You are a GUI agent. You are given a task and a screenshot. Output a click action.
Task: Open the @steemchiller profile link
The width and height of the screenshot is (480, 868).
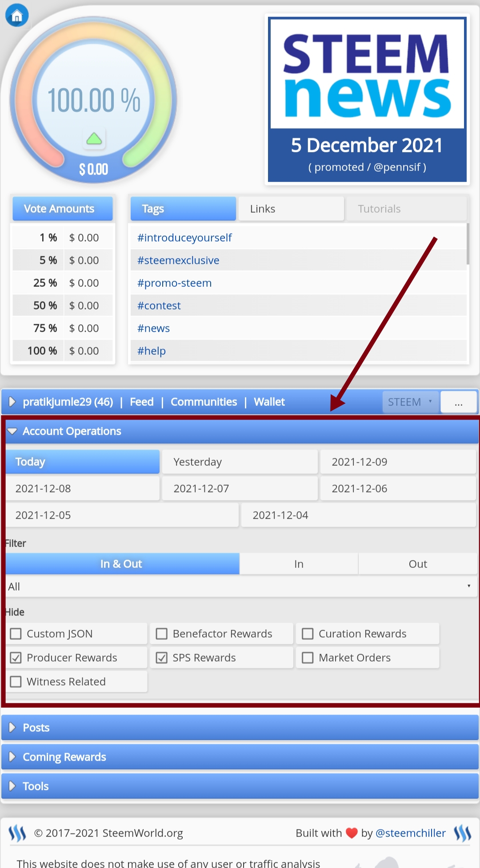pos(411,833)
